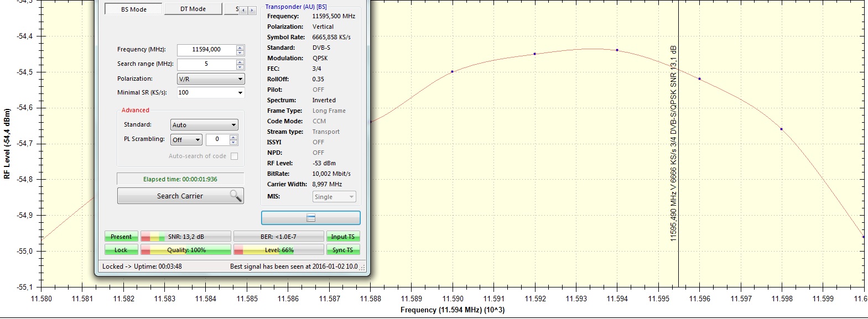Image resolution: width=868 pixels, height=319 pixels.
Task: Click the Search Carrier button
Action: click(180, 196)
